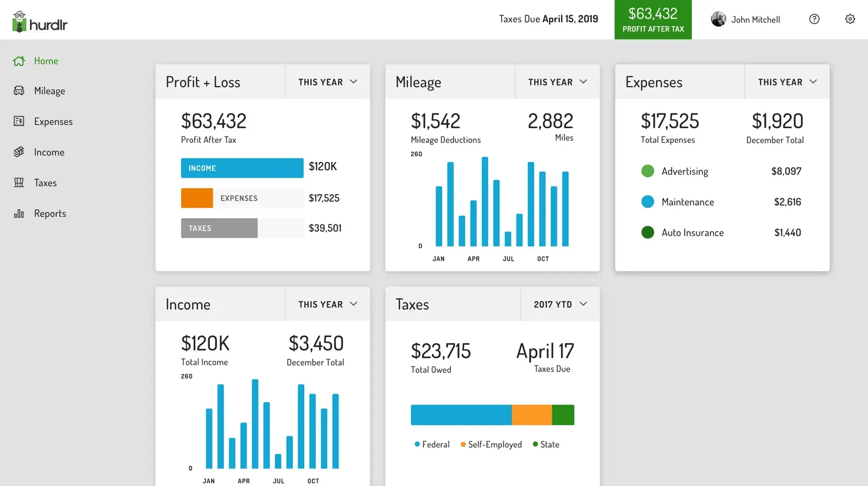Click the Taxes card title
Image resolution: width=868 pixels, height=486 pixels.
pos(412,304)
